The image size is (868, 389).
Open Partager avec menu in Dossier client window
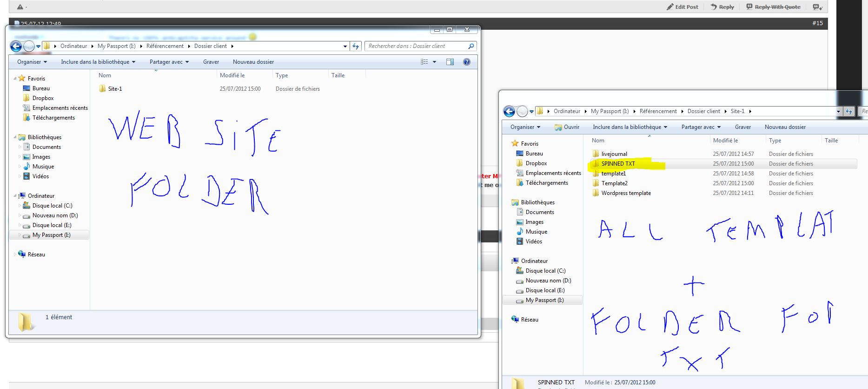click(169, 62)
